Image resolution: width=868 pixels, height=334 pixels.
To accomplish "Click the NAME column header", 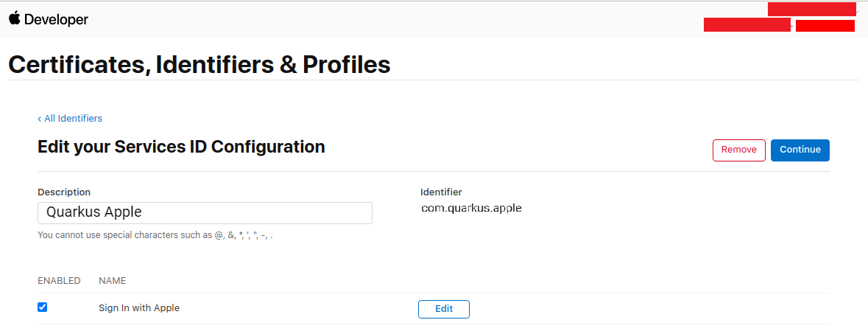I will click(113, 281).
